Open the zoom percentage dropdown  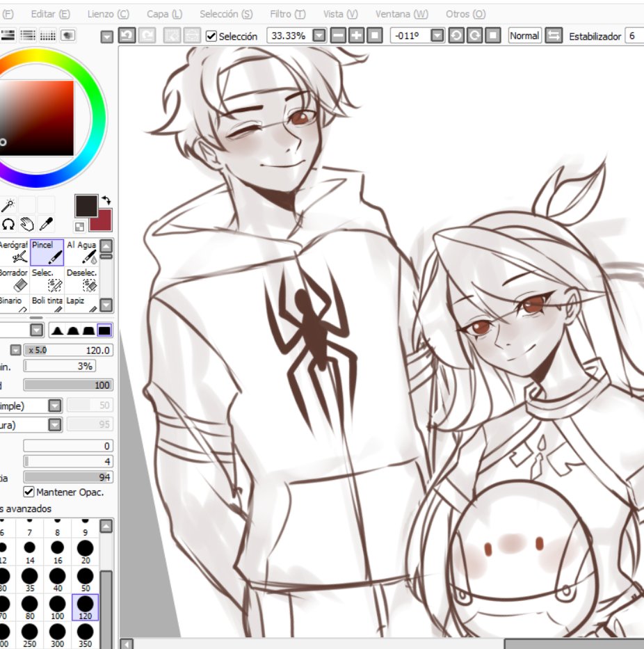(319, 35)
